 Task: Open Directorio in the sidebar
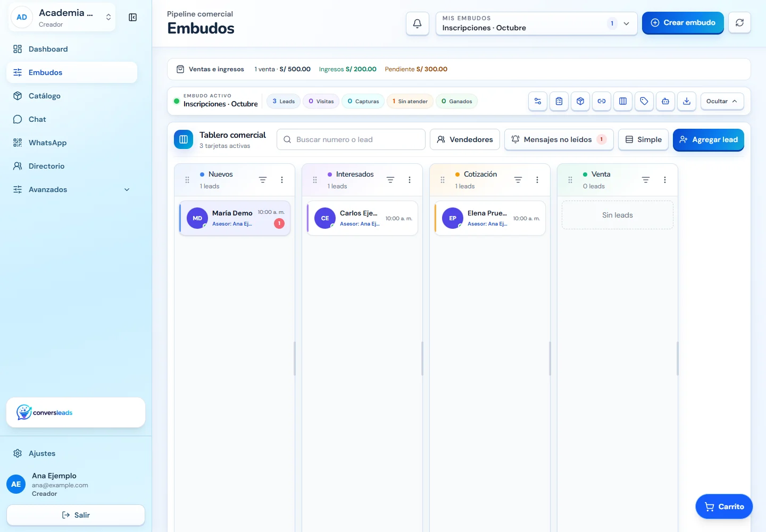click(x=72, y=166)
